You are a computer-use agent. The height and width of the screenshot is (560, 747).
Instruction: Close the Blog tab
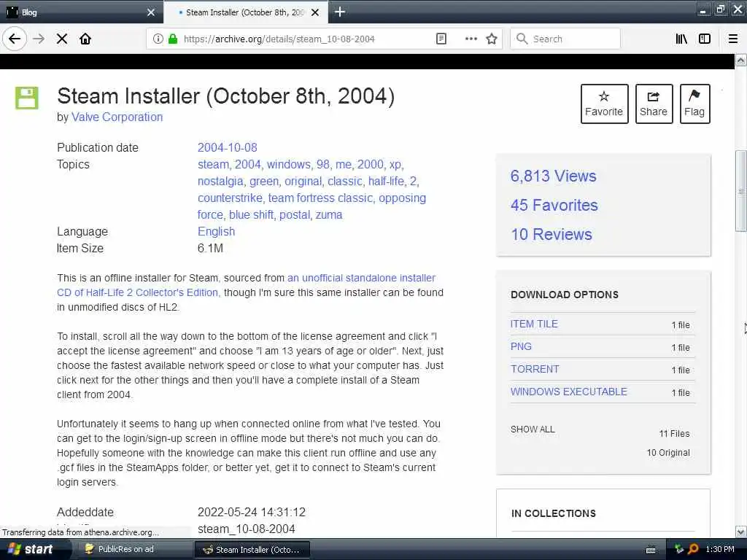[150, 12]
